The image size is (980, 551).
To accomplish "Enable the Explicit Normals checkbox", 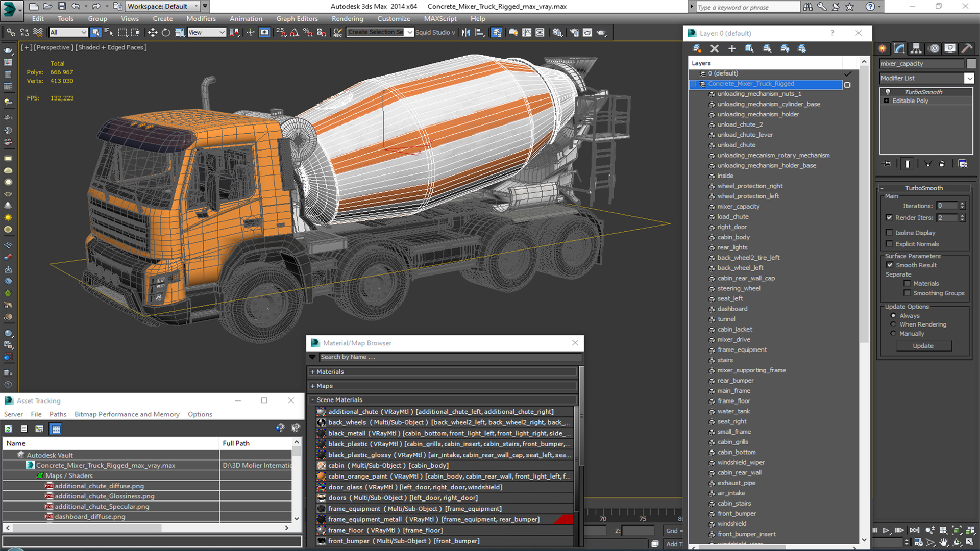I will [889, 244].
